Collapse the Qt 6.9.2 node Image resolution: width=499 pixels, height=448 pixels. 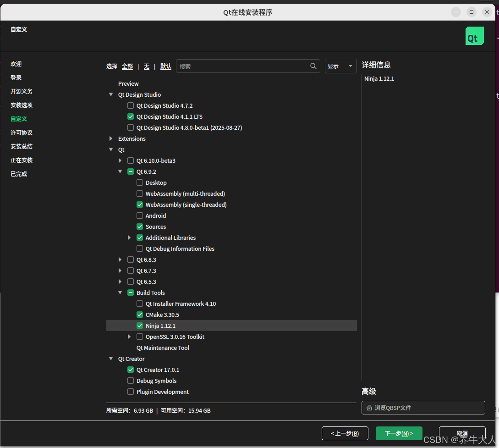coord(120,171)
